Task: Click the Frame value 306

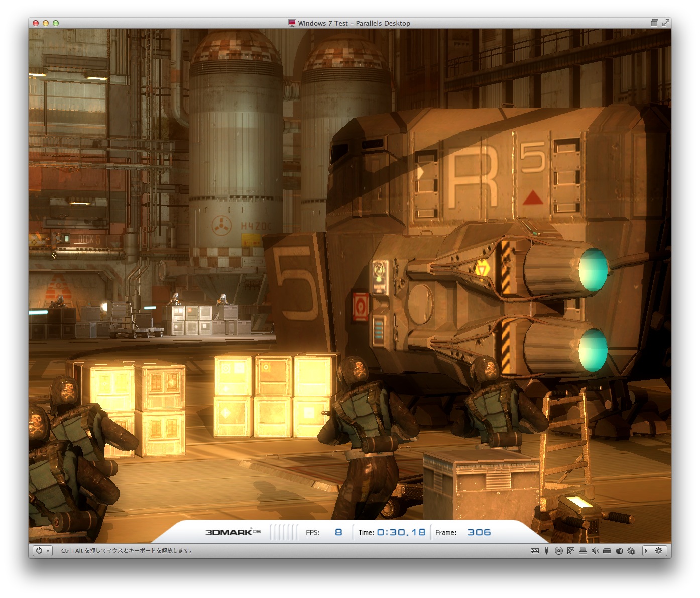Action: click(x=479, y=532)
